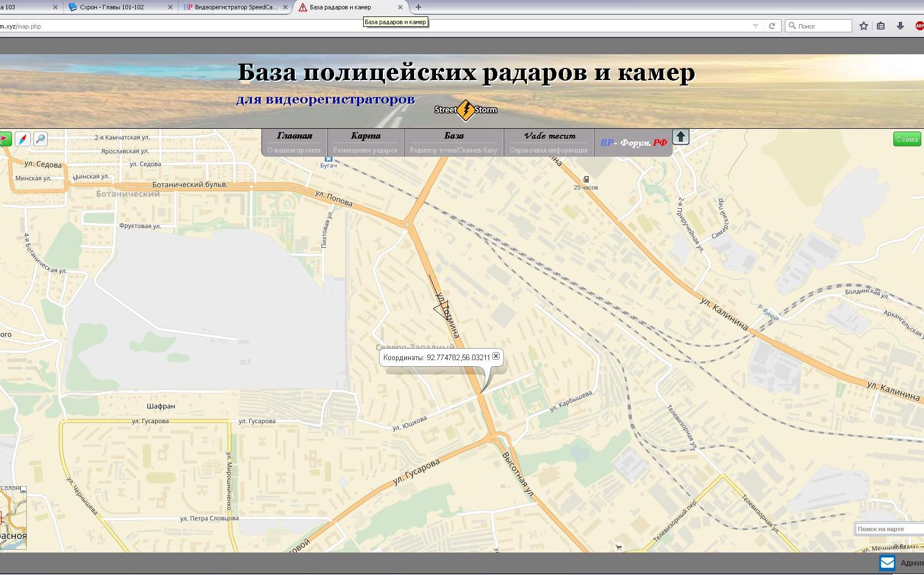Open the downloads arrow in browser toolbar
924x575 pixels.
coord(900,26)
